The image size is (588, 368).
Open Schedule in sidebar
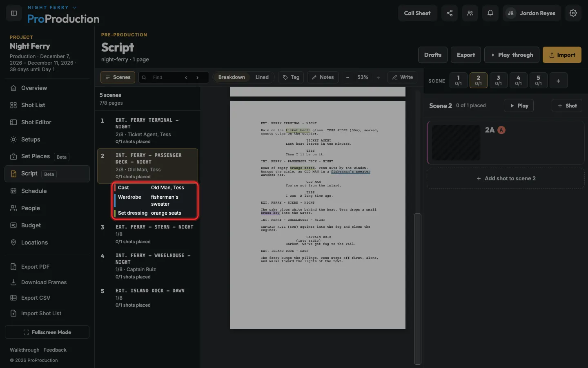[47, 191]
